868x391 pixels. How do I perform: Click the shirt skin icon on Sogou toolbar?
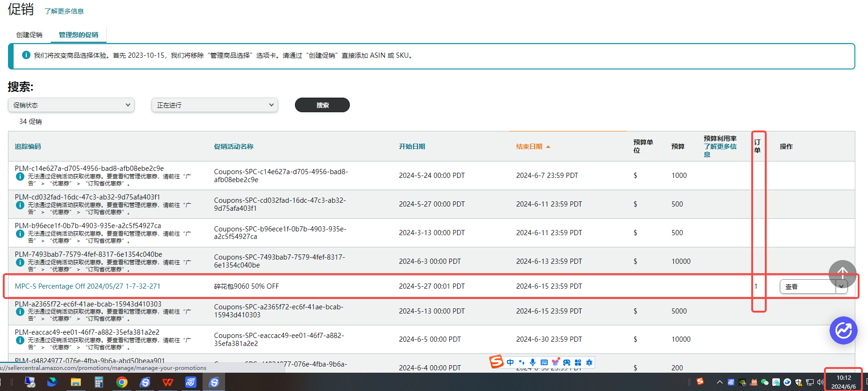556,362
